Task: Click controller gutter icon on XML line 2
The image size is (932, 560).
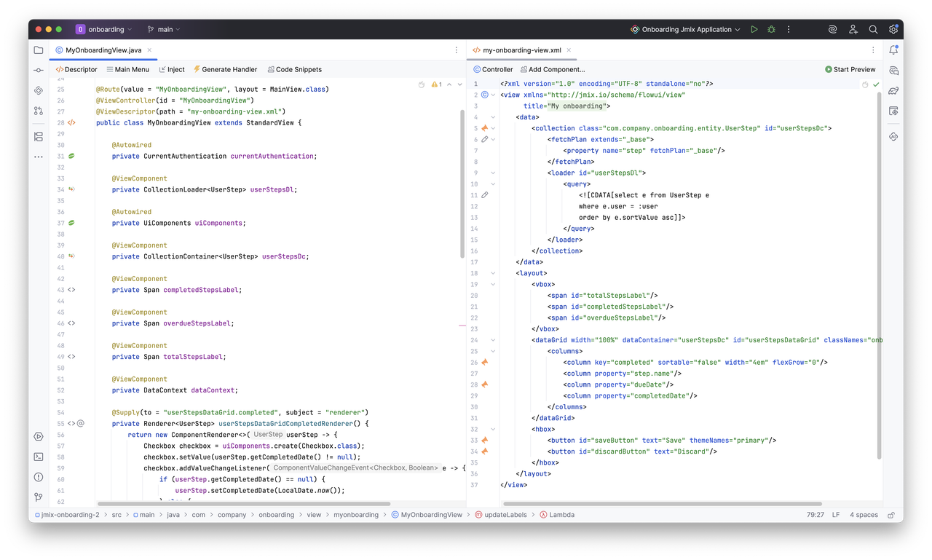Action: click(x=485, y=95)
